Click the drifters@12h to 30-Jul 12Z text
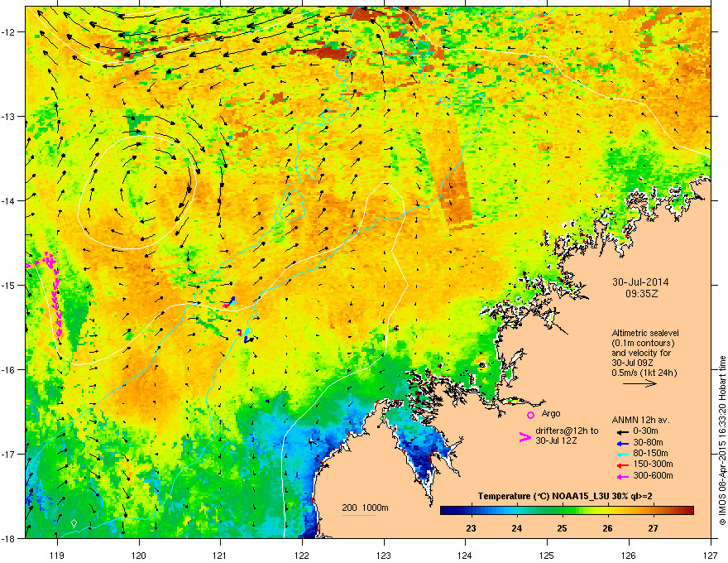The height and width of the screenshot is (563, 728). (x=567, y=435)
